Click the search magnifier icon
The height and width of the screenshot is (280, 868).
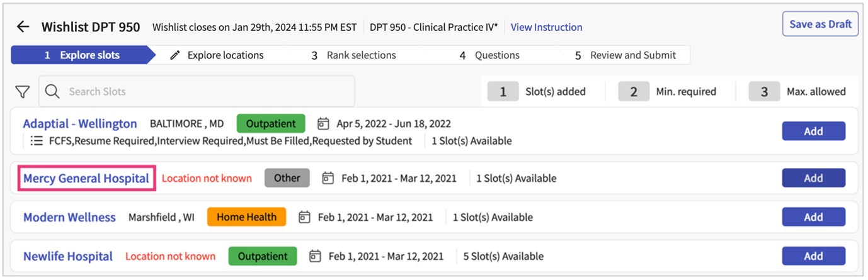(53, 92)
